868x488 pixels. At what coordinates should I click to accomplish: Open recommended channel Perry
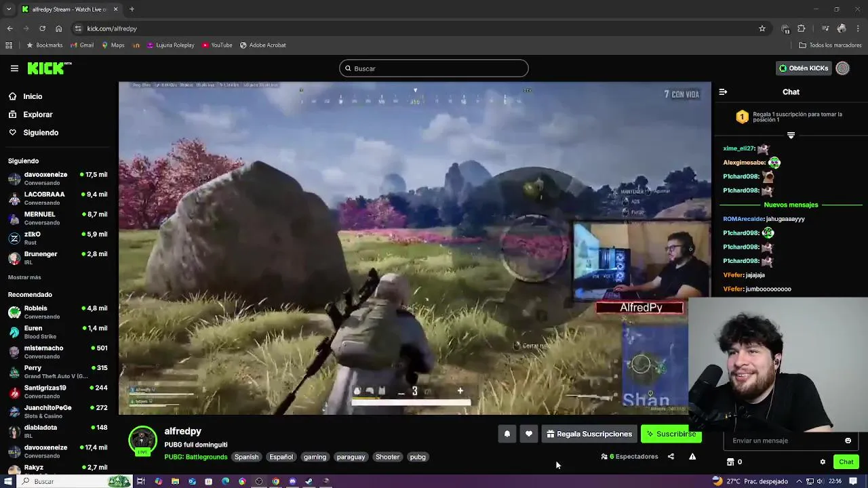tap(58, 371)
